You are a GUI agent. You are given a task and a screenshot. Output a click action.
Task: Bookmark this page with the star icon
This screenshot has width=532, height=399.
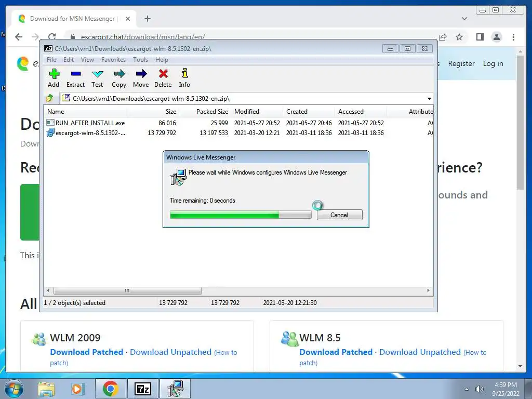pos(459,37)
